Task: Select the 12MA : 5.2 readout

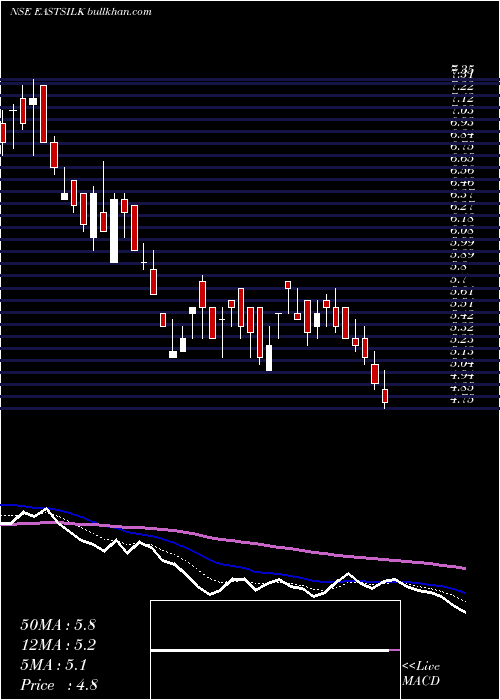Action: click(x=58, y=645)
